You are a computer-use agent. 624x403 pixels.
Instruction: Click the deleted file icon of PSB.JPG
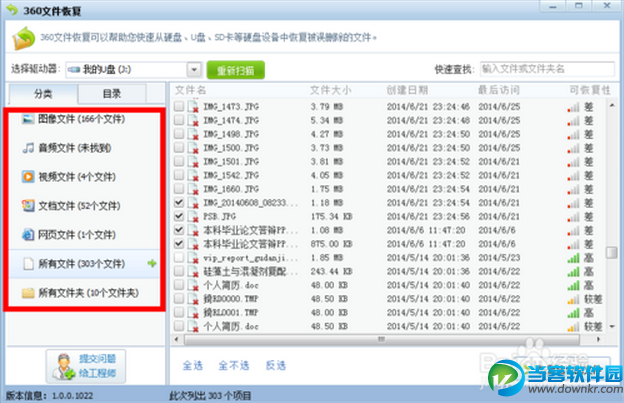(x=193, y=216)
